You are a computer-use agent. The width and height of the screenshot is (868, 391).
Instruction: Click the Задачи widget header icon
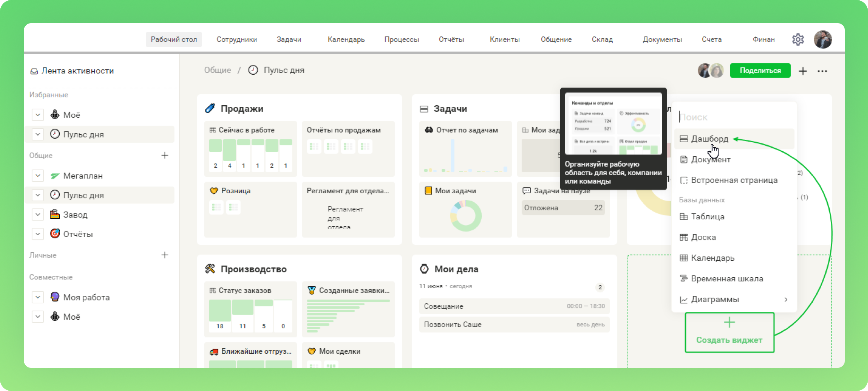click(424, 109)
